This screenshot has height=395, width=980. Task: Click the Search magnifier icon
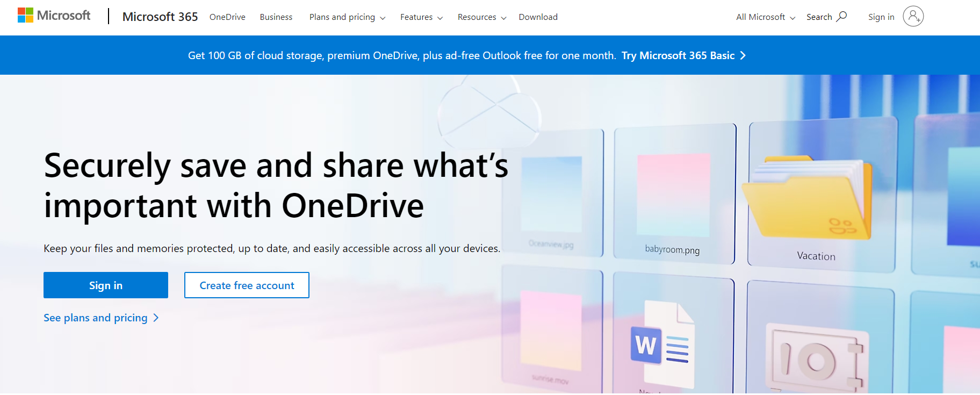tap(842, 16)
